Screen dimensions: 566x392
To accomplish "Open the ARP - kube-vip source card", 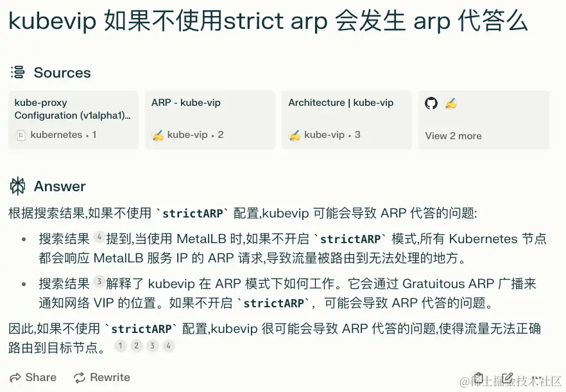I will pyautogui.click(x=210, y=120).
